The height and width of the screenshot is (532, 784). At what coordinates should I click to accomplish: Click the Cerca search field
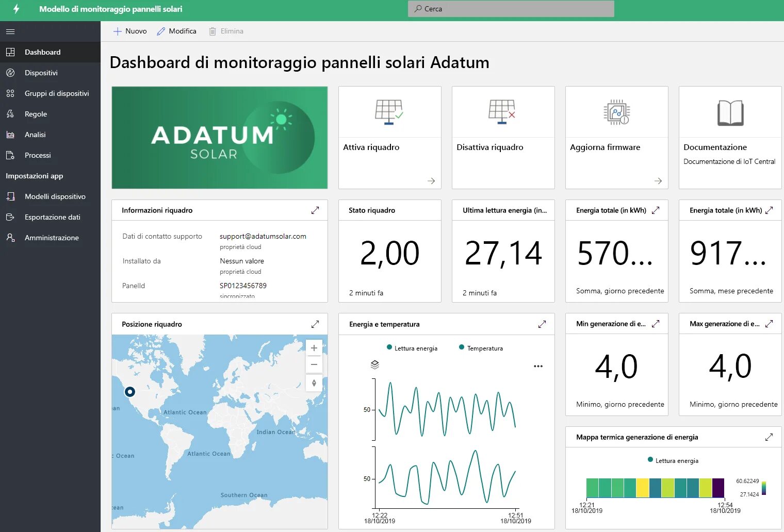[x=511, y=8]
